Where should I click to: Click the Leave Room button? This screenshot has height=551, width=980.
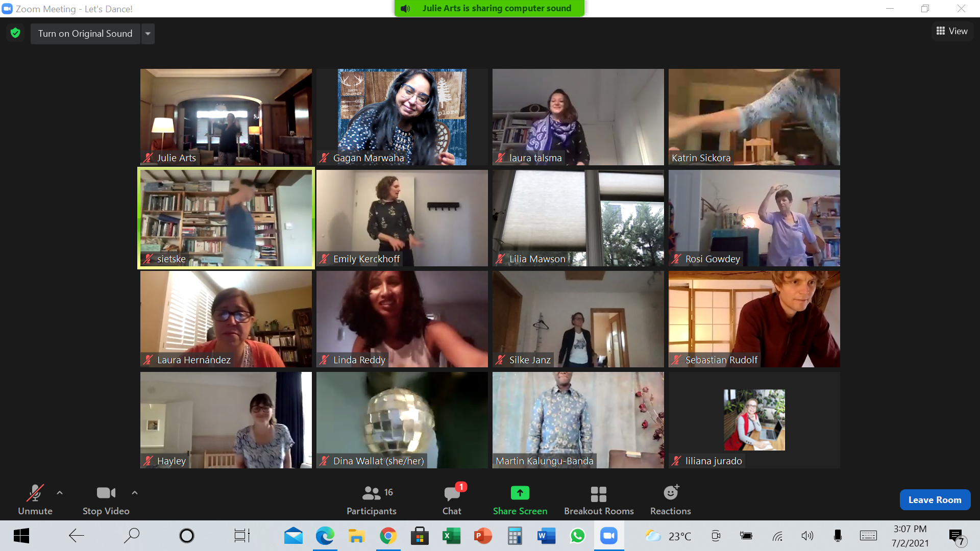click(935, 500)
